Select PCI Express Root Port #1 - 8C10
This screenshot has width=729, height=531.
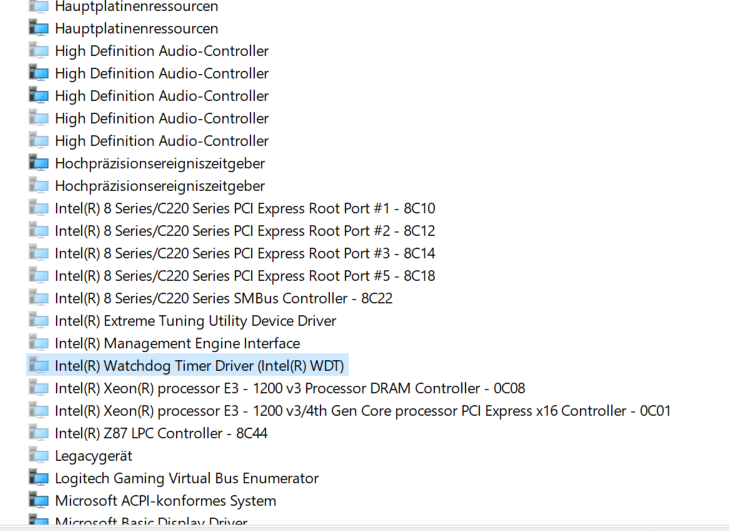245,208
